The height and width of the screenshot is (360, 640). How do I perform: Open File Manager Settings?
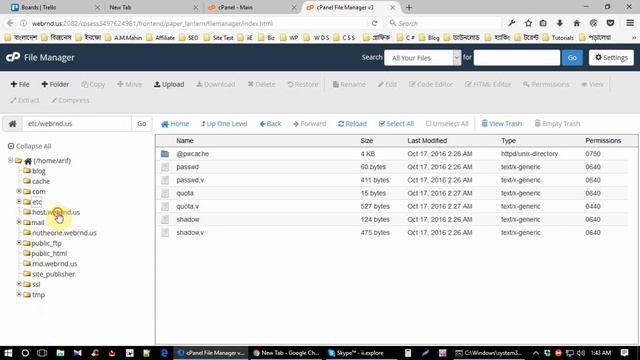tap(611, 58)
